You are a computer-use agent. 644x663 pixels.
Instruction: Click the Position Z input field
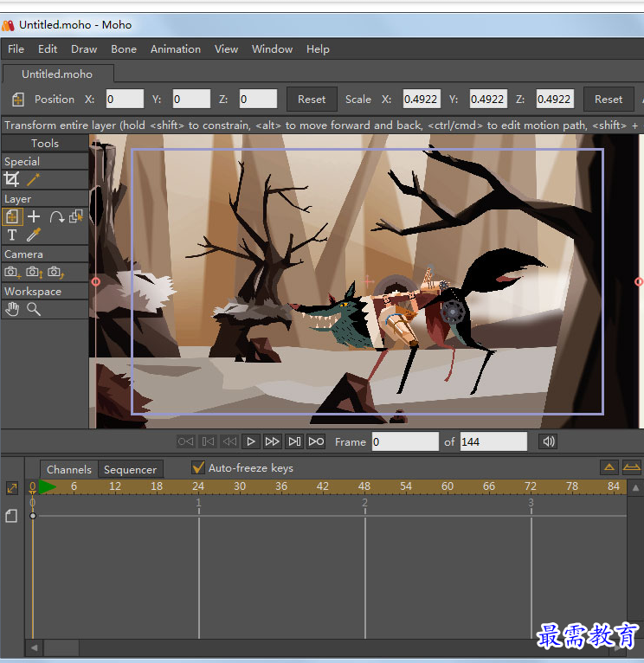(258, 99)
